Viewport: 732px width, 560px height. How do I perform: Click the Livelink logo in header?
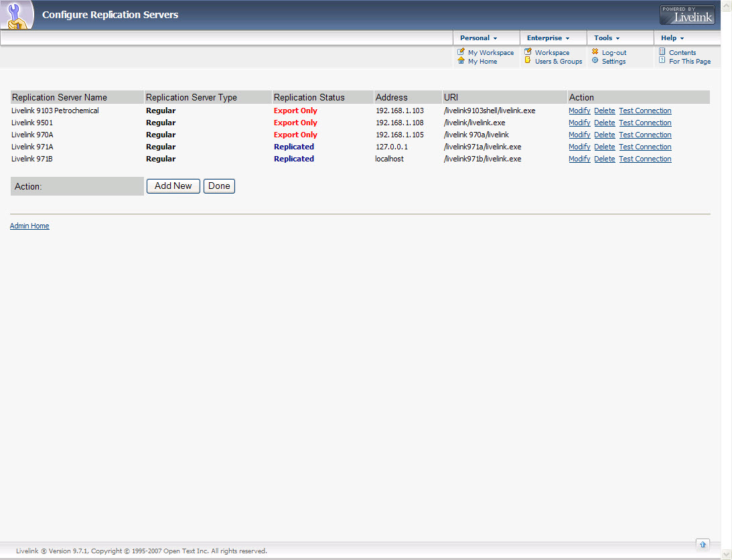click(687, 15)
